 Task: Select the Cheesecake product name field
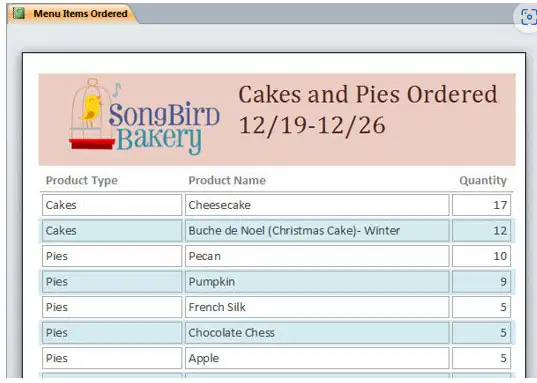pyautogui.click(x=317, y=205)
